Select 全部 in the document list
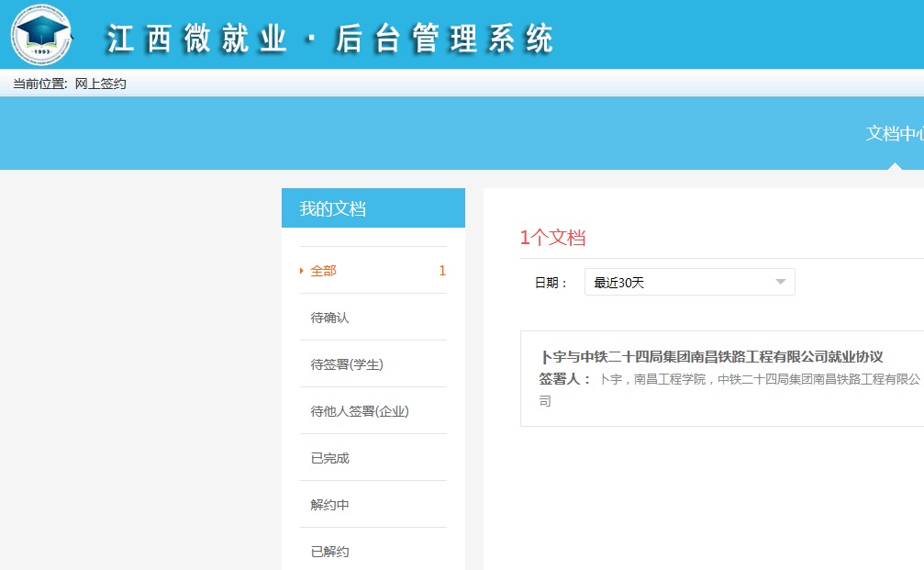Viewport: 924px width, 570px height. (x=324, y=271)
